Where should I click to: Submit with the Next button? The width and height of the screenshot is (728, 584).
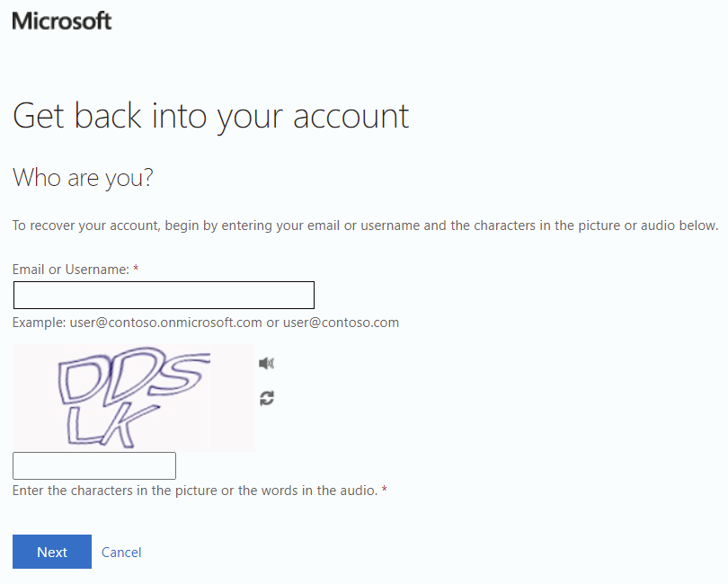point(52,552)
